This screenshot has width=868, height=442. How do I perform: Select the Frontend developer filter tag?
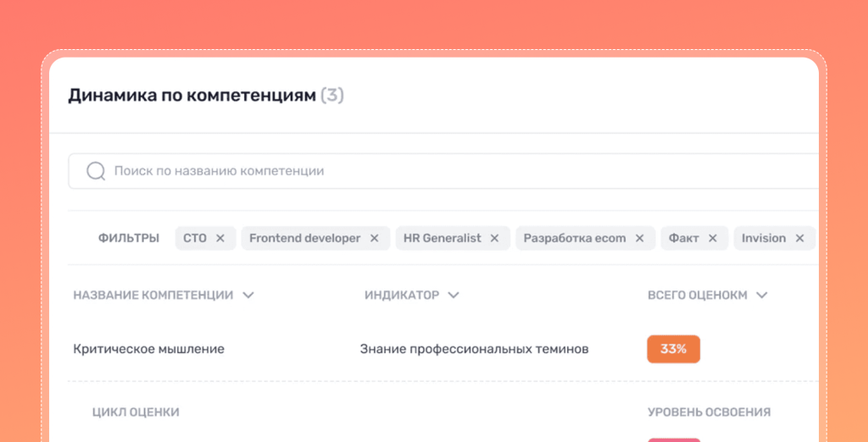point(315,239)
